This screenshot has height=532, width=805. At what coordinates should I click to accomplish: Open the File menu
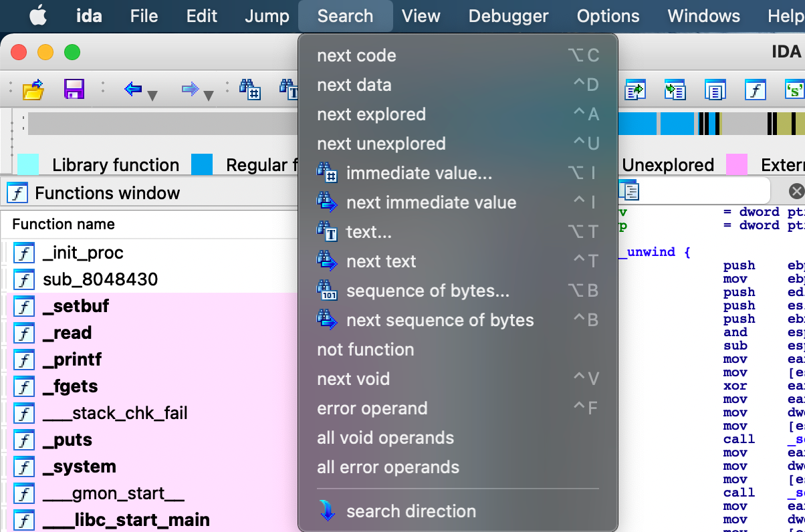[x=144, y=16]
